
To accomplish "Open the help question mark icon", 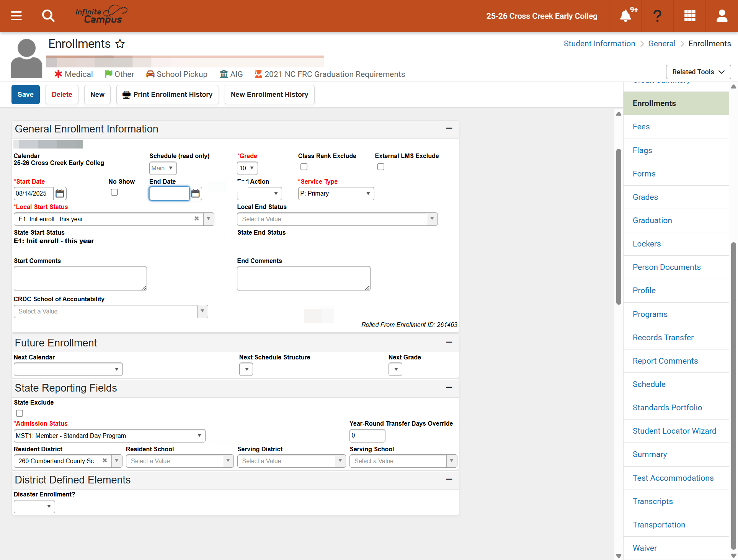I will 657,16.
